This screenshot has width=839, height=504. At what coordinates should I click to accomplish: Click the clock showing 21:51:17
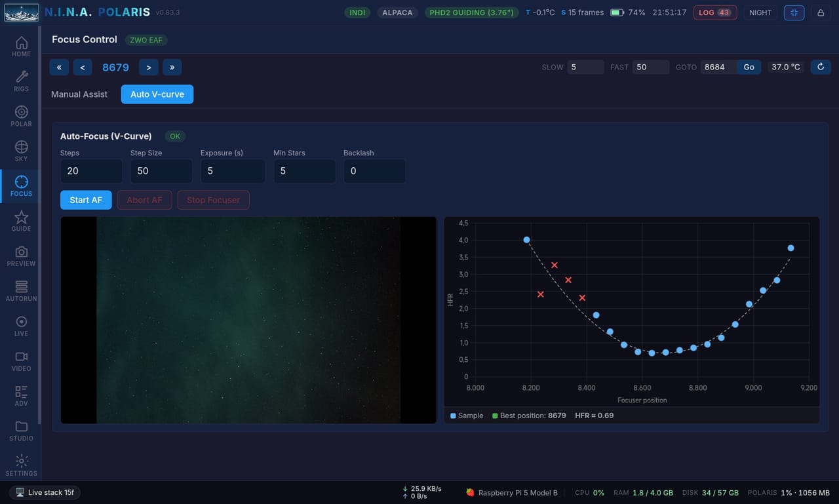[x=669, y=12]
